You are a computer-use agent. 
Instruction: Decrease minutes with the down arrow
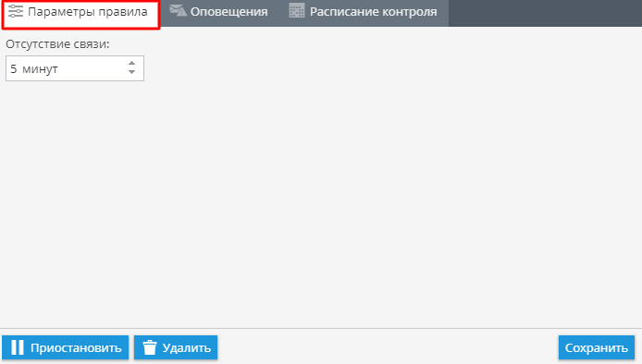tap(131, 72)
